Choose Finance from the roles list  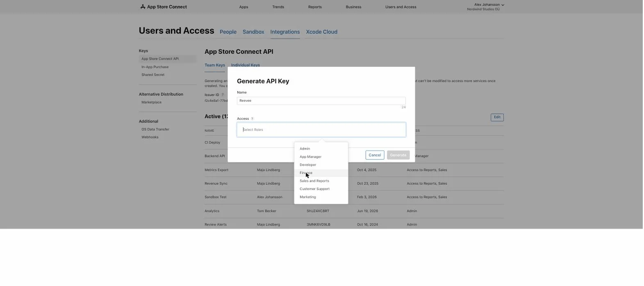pyautogui.click(x=321, y=173)
